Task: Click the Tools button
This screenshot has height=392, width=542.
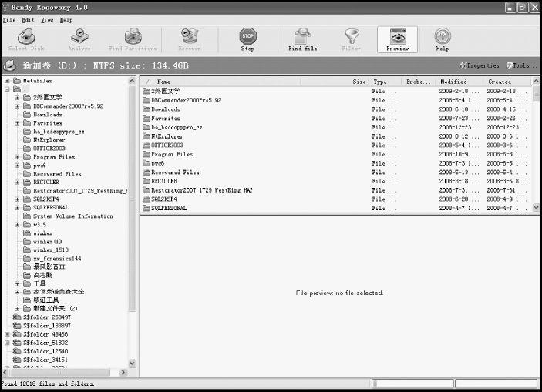Action: 520,65
